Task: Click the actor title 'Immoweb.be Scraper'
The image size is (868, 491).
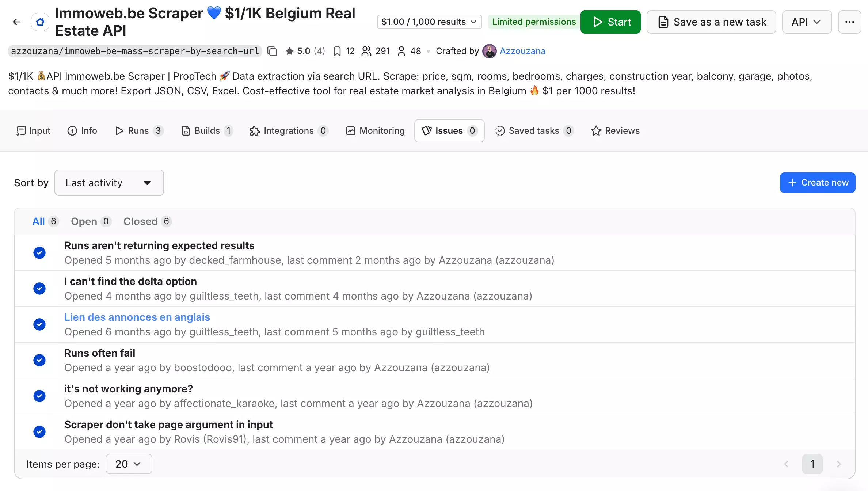Action: (205, 22)
